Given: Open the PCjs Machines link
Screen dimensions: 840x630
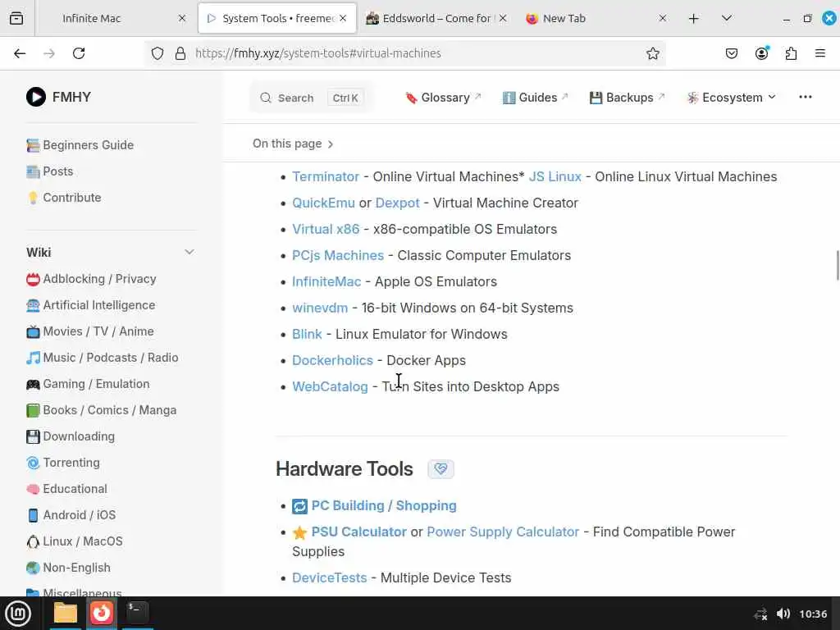Looking at the screenshot, I should (x=338, y=256).
